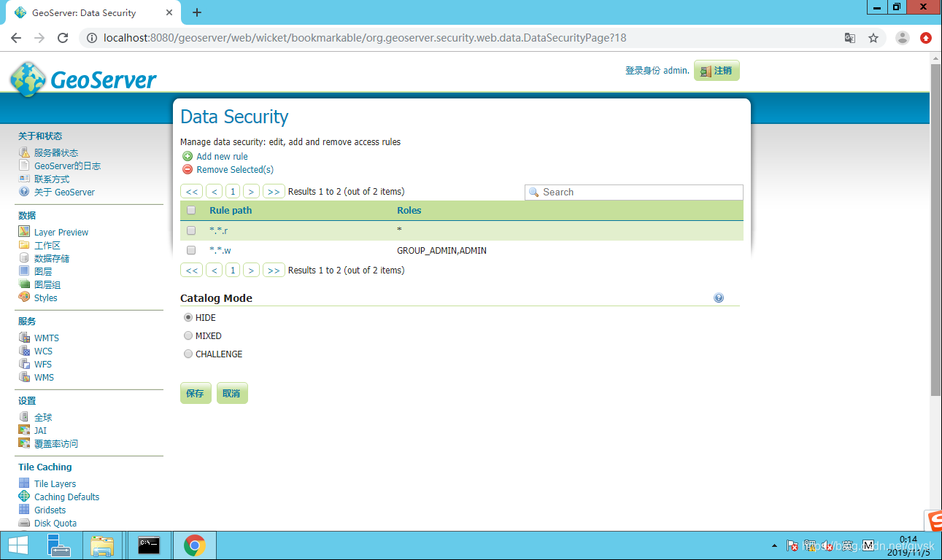This screenshot has width=942, height=560.
Task: Click the contact information card icon
Action: (24, 179)
